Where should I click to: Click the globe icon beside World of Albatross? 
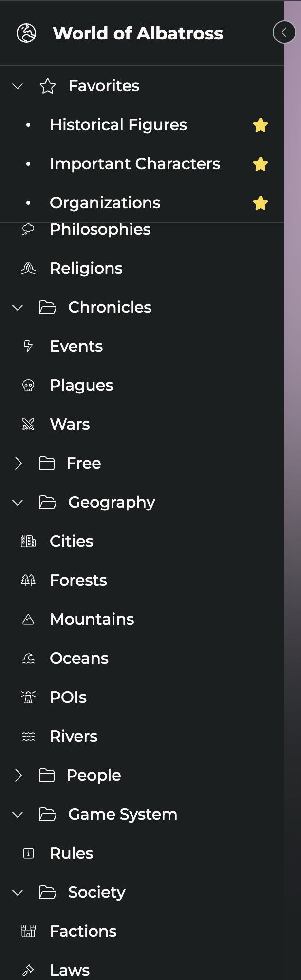[26, 33]
